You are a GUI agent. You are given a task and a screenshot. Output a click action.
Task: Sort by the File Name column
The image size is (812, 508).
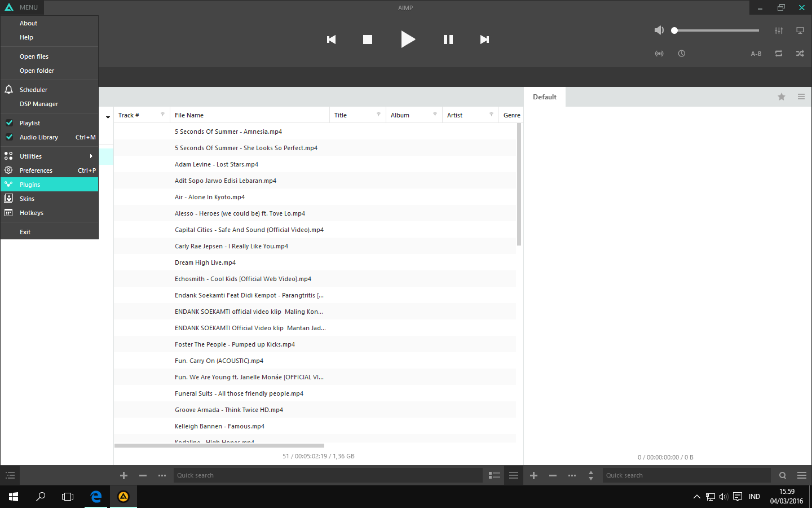(250, 115)
